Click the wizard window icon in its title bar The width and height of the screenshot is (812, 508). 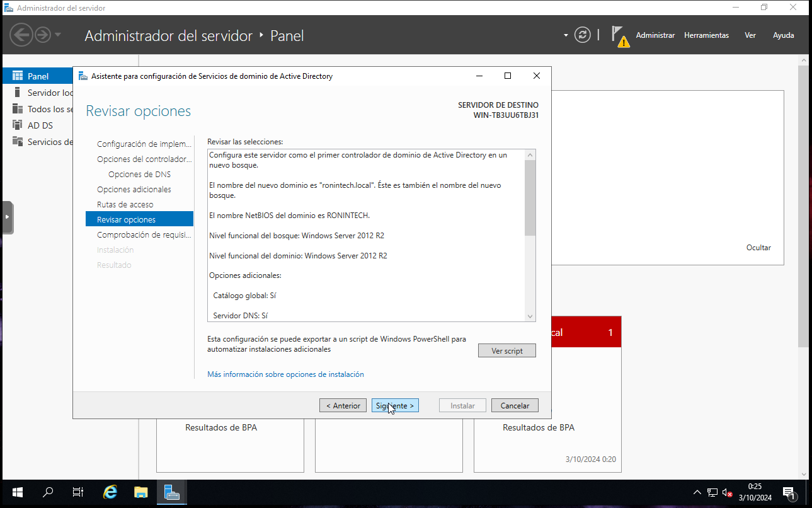coord(83,76)
